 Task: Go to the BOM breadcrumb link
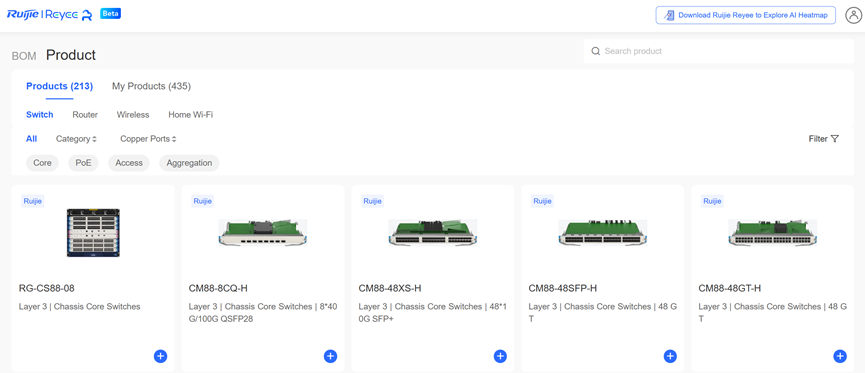coord(24,56)
